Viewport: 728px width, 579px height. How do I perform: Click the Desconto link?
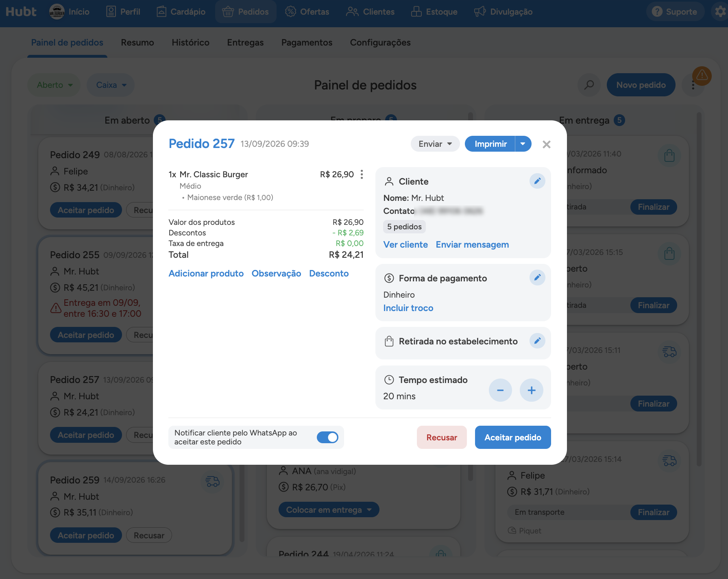(x=329, y=274)
